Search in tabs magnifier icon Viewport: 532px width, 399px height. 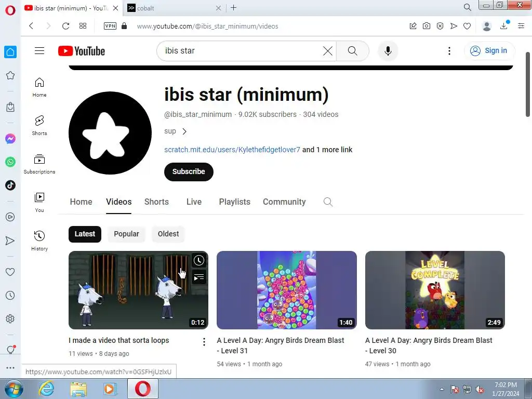[467, 7]
